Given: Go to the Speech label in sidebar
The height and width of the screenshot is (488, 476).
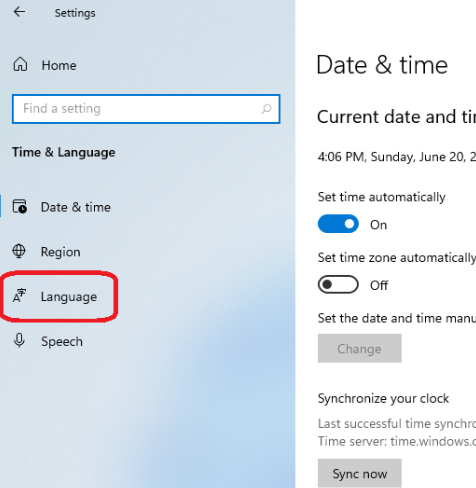Looking at the screenshot, I should [62, 342].
